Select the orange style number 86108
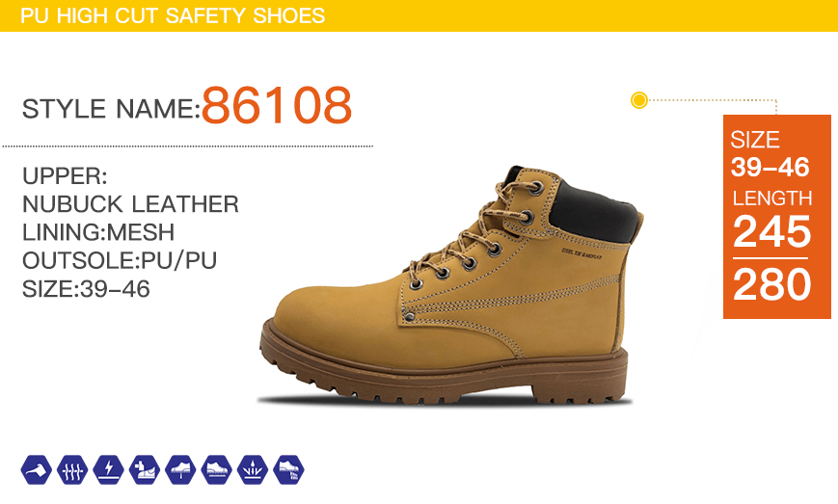The height and width of the screenshot is (504, 838). [277, 105]
